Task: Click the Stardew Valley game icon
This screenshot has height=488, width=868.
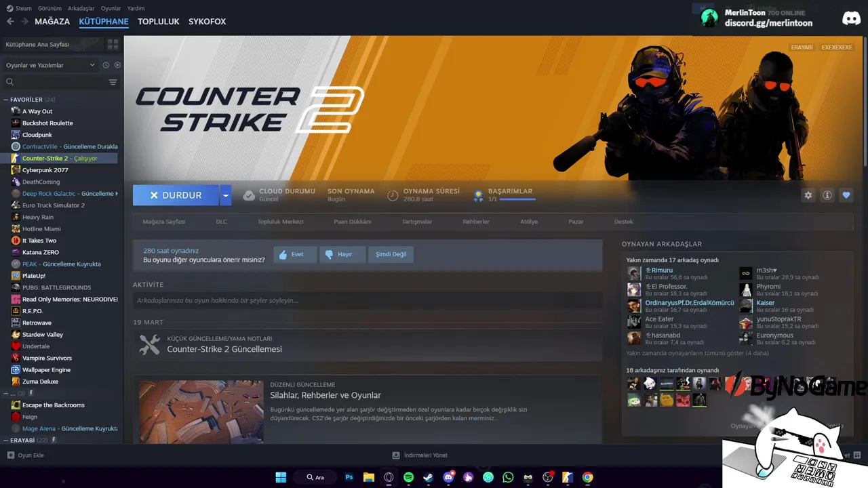Action: tap(16, 334)
